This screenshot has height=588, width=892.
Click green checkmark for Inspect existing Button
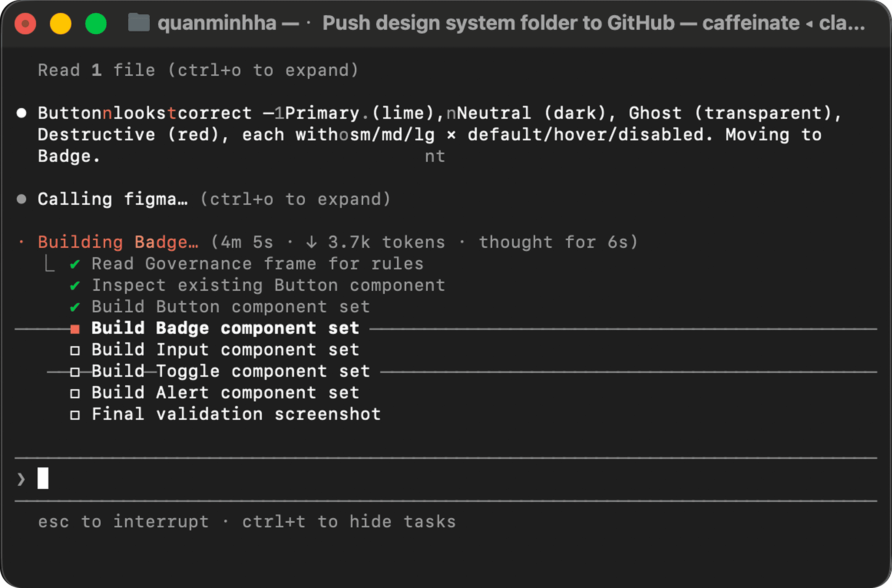(75, 286)
